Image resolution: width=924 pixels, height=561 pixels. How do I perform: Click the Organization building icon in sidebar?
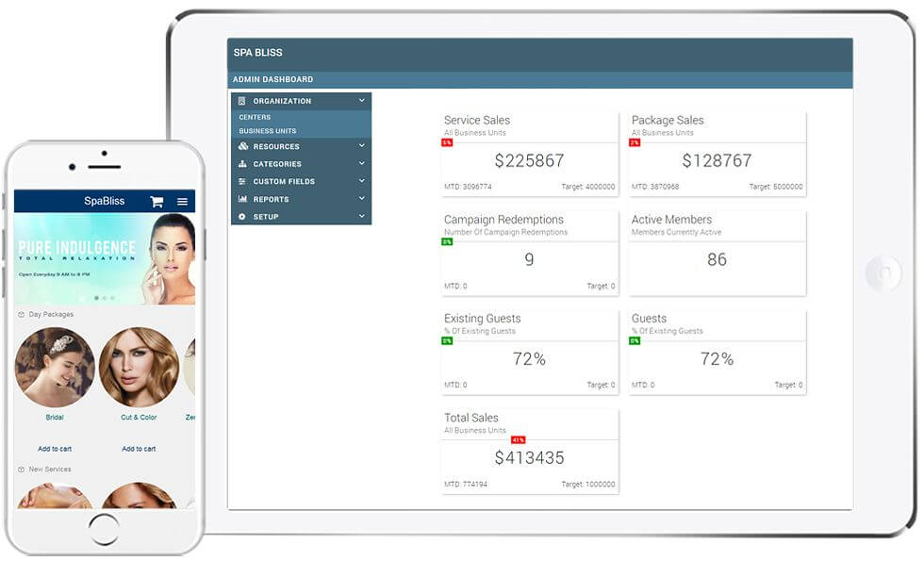242,101
